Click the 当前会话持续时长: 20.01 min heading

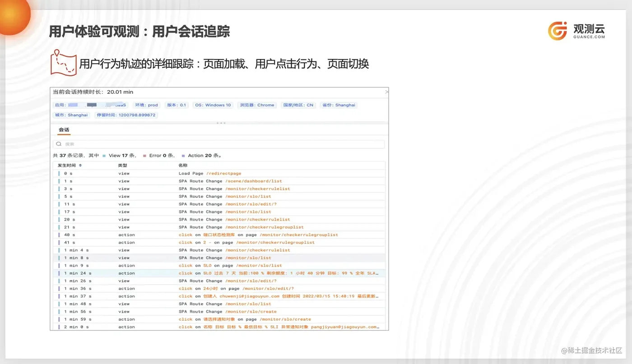[x=93, y=92]
